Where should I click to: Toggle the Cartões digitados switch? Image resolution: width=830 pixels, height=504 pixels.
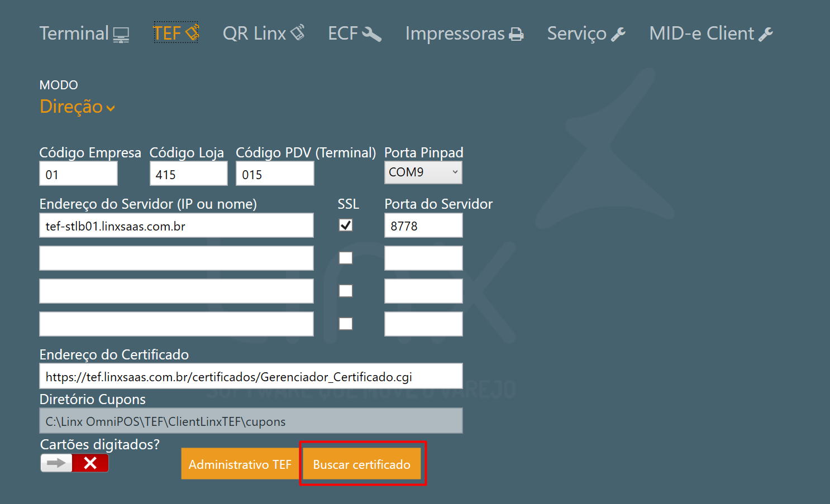coord(74,463)
